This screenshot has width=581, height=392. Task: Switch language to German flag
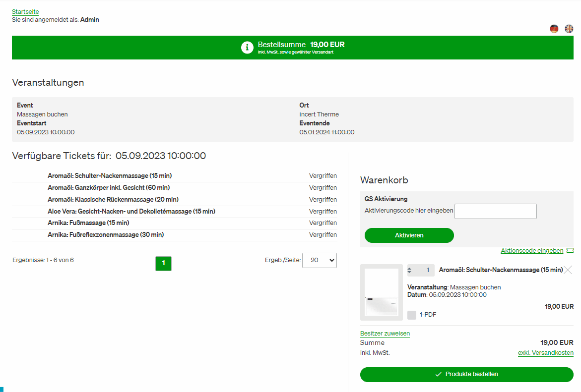tap(554, 29)
